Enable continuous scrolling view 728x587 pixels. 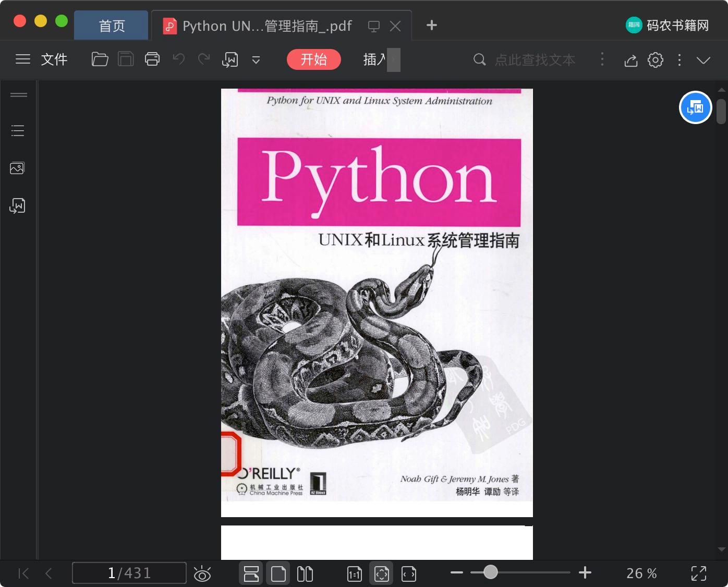[251, 573]
